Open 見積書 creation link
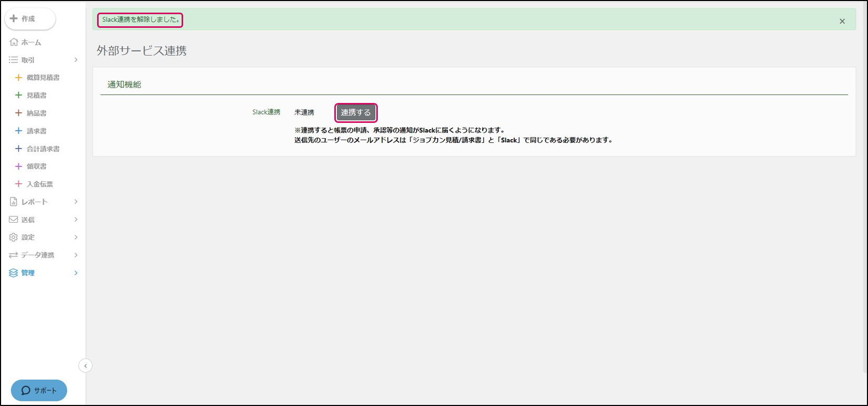The width and height of the screenshot is (868, 406). pyautogui.click(x=37, y=96)
